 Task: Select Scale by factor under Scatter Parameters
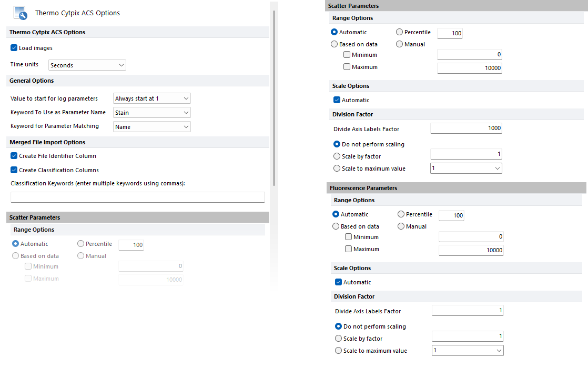(337, 156)
